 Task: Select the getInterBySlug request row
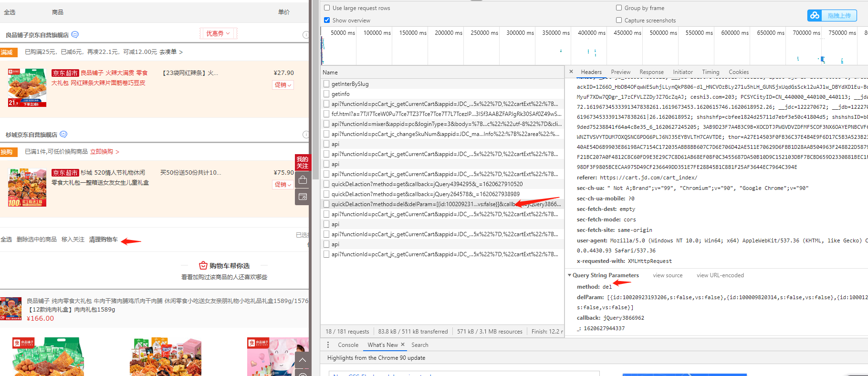click(x=442, y=84)
